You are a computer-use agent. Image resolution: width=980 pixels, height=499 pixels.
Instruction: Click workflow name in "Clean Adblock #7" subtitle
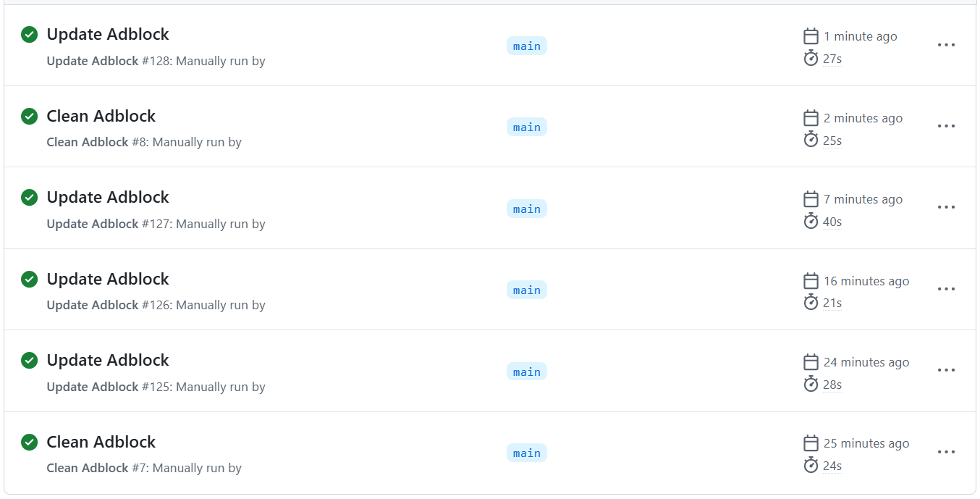[x=88, y=468]
